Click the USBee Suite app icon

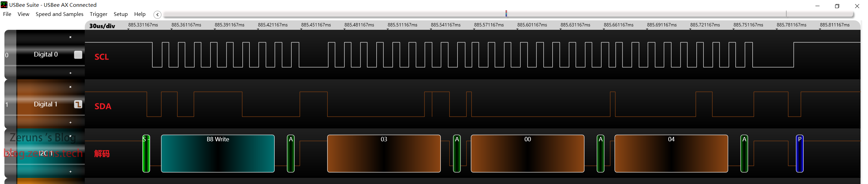point(4,5)
